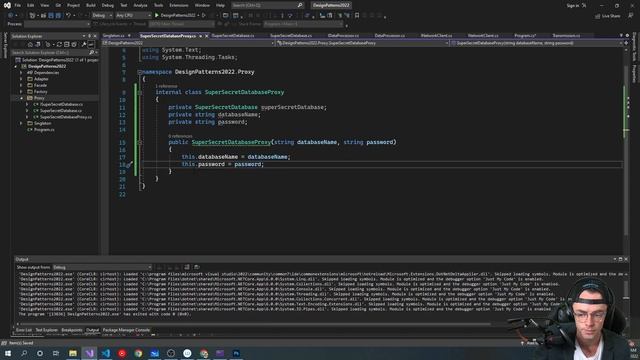The height and width of the screenshot is (360, 640).
Task: Open the Build menu
Action: 91,5
